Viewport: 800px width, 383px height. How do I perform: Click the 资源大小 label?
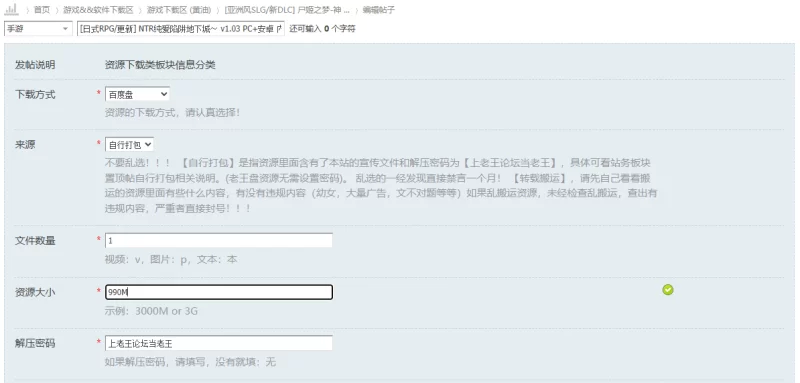tap(35, 292)
